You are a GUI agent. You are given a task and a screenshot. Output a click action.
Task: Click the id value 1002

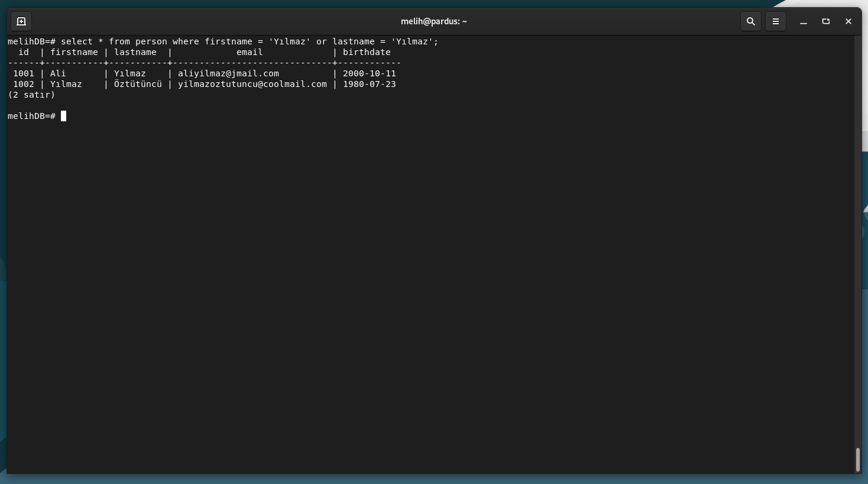(x=24, y=84)
